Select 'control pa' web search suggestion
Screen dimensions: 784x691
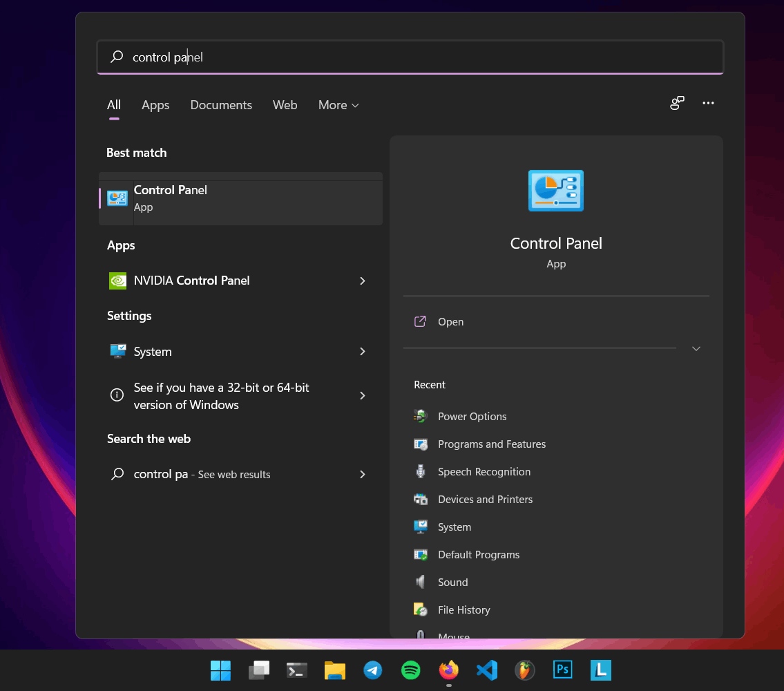(240, 474)
